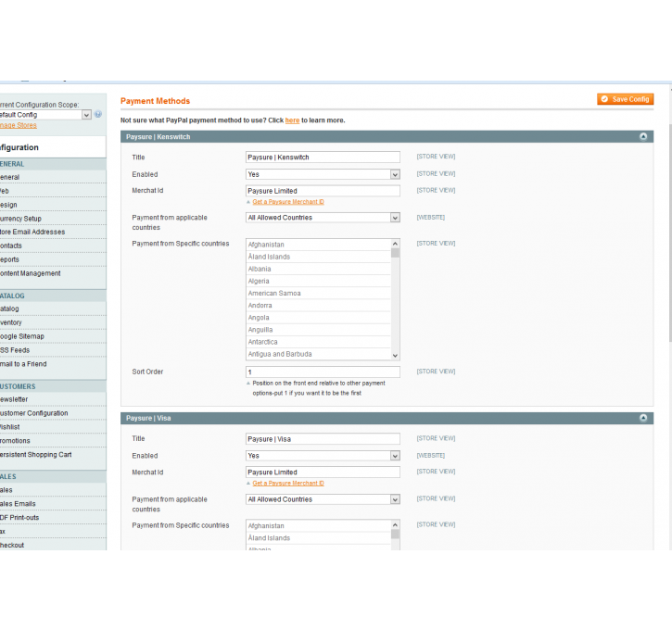Open the Kenswitch Enabled dropdown
672x630 pixels.
[x=323, y=174]
